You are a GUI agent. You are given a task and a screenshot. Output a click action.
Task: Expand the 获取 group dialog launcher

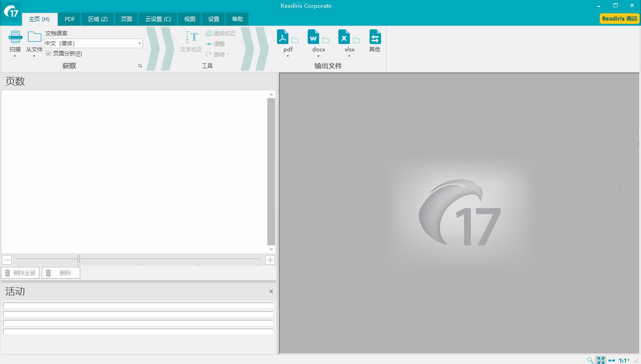(140, 66)
